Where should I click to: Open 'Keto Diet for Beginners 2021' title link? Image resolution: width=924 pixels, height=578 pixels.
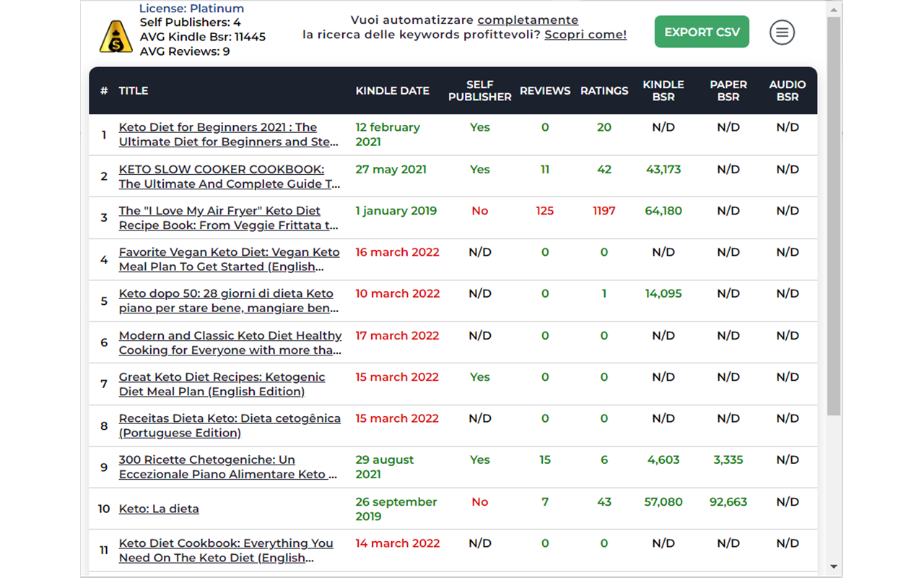229,134
